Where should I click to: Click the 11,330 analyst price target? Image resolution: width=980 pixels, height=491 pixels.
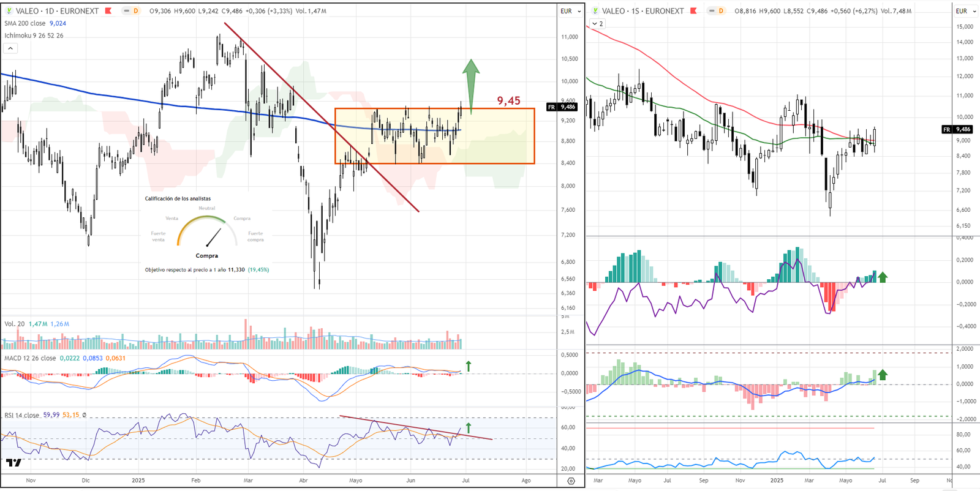[x=236, y=270]
